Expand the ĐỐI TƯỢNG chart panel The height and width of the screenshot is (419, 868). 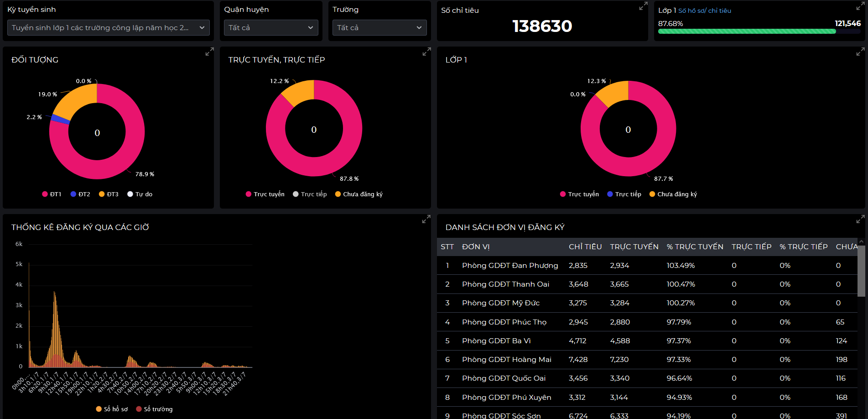209,52
